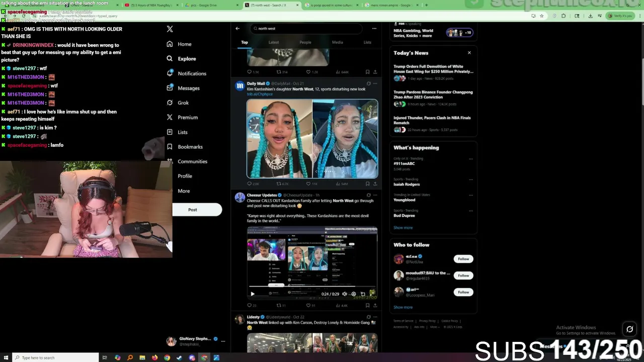This screenshot has height=362, width=644.
Task: Open more options for Bud Dupree trend
Action: 471,211
